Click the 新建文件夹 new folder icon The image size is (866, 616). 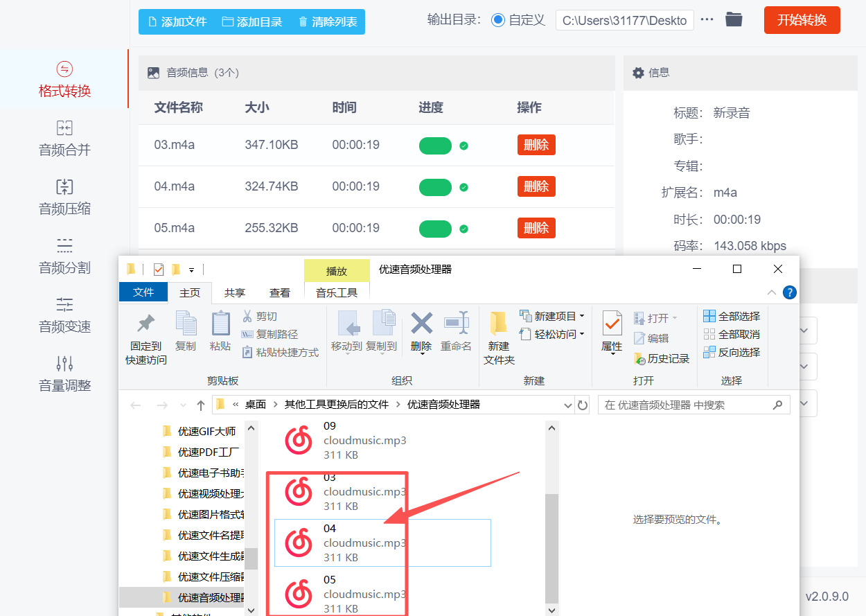499,324
